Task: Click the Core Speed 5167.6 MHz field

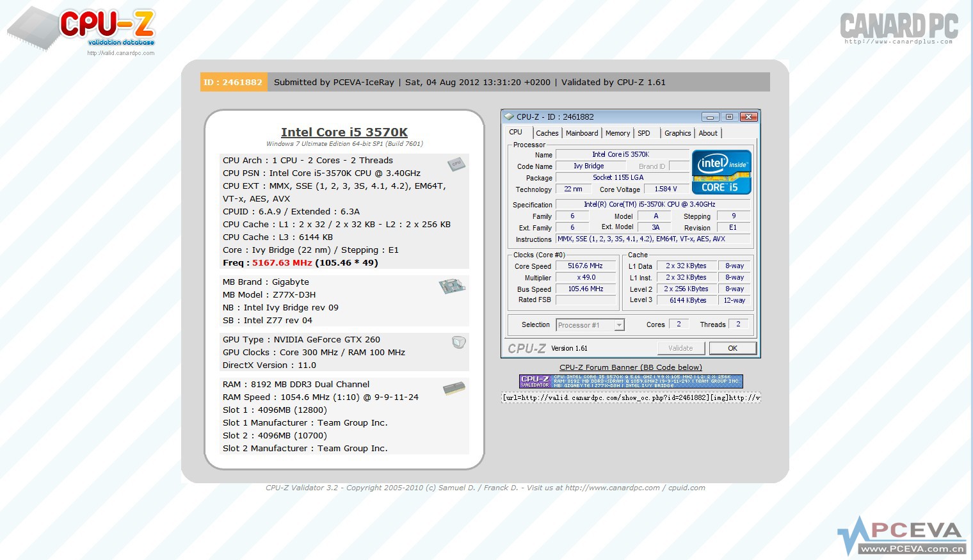Action: 585,266
